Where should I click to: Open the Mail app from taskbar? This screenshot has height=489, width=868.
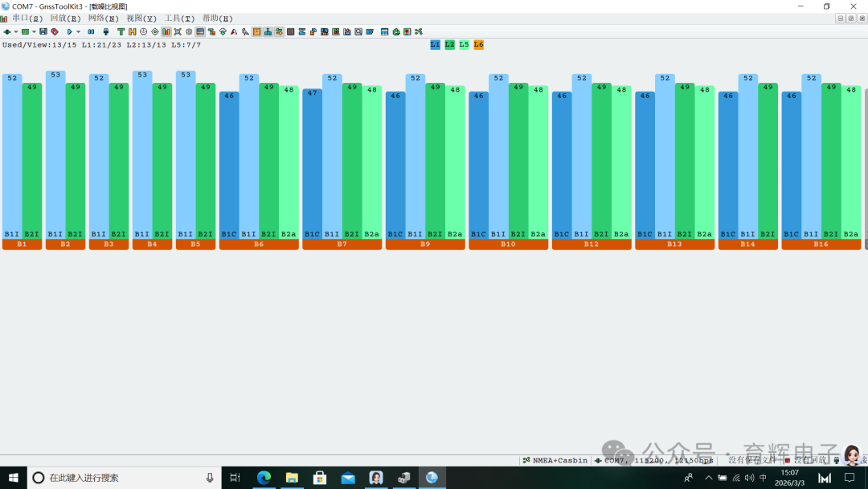point(348,478)
